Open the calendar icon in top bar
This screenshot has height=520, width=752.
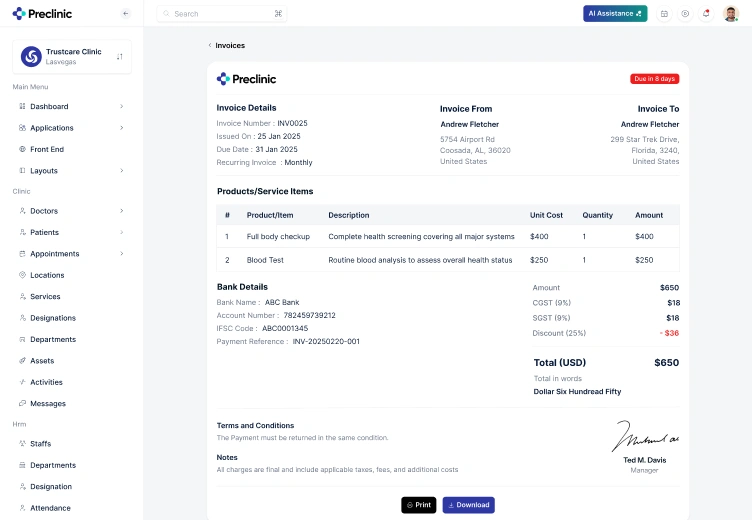[x=664, y=14]
